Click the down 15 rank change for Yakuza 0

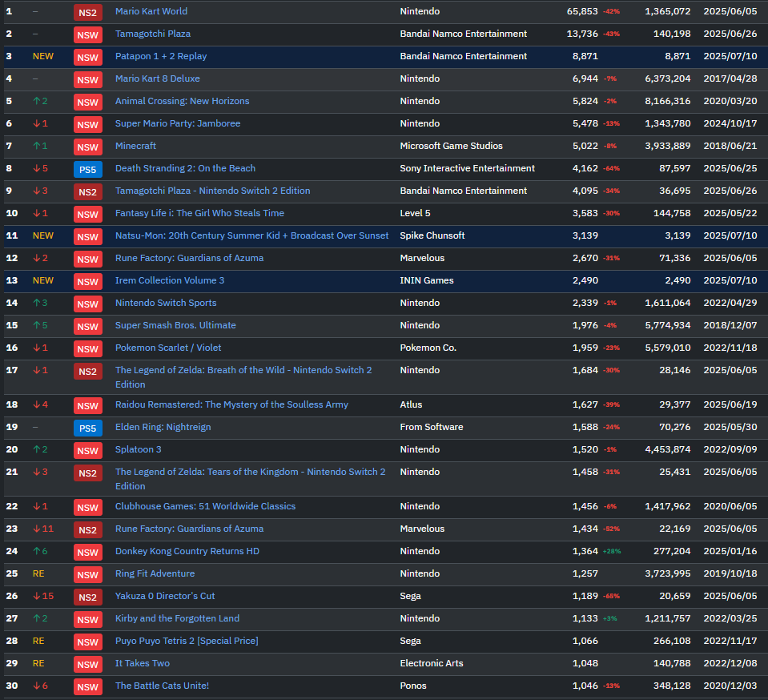pos(43,596)
